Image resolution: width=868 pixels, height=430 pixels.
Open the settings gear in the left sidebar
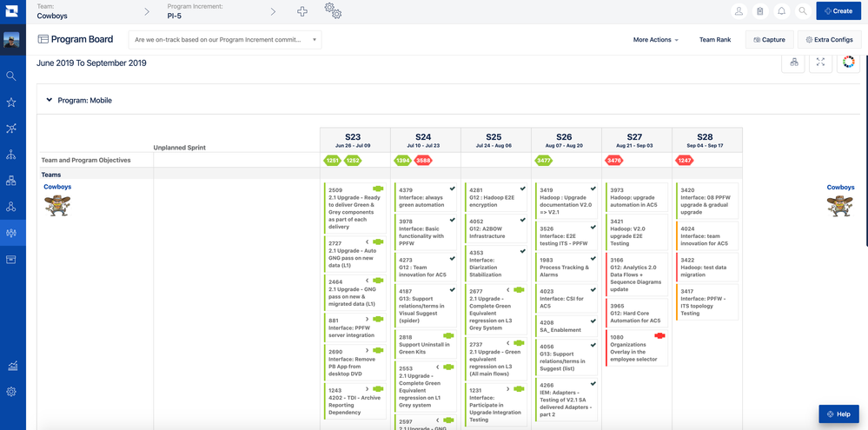tap(11, 392)
